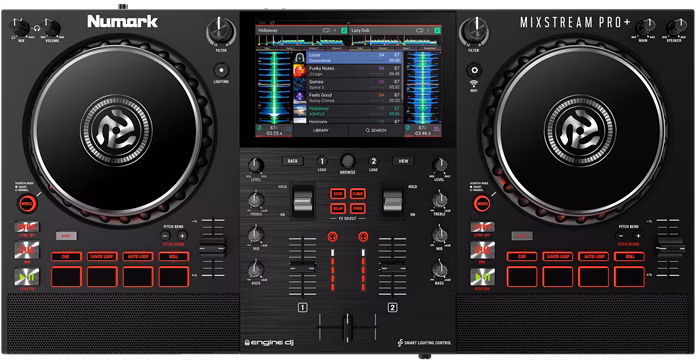Click the channel 1 volume fader
Viewport: 698px width, 360px height.
pos(303,267)
